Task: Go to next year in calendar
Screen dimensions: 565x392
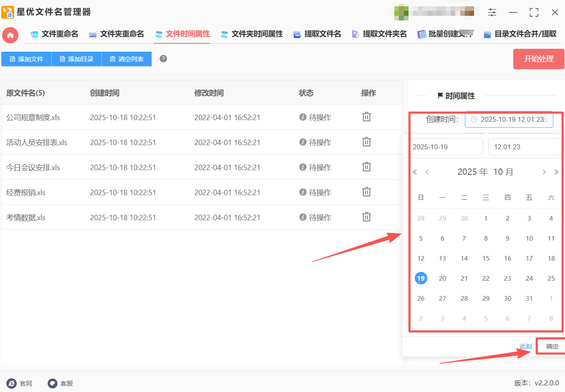Action: (556, 172)
